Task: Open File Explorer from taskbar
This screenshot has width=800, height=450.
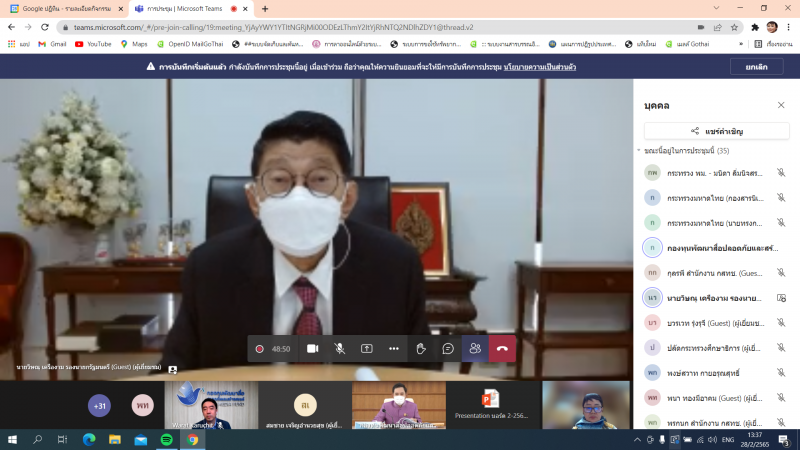Action: point(115,439)
